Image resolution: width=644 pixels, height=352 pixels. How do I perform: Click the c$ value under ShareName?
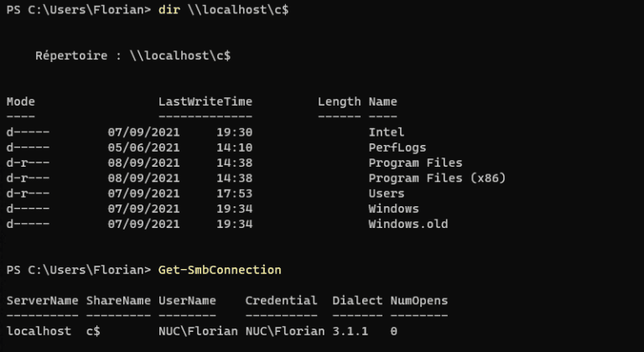pos(93,331)
